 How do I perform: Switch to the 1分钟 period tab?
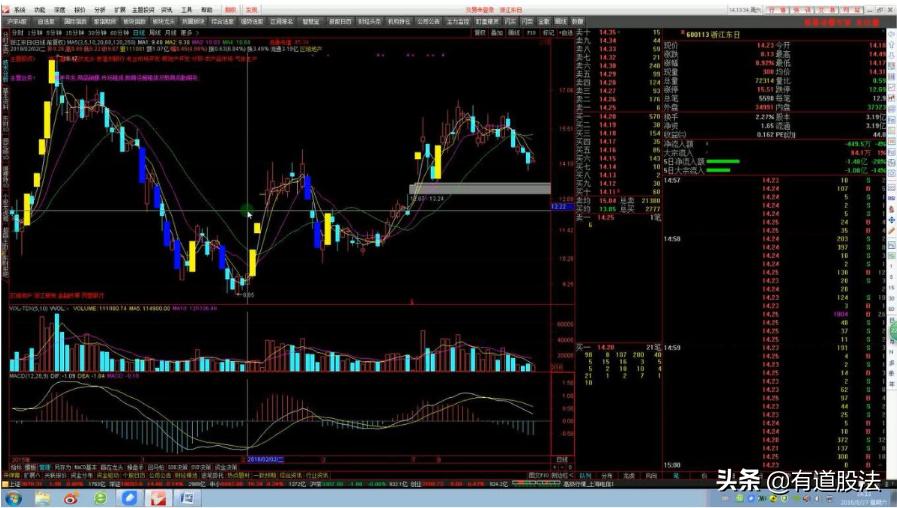[35, 33]
